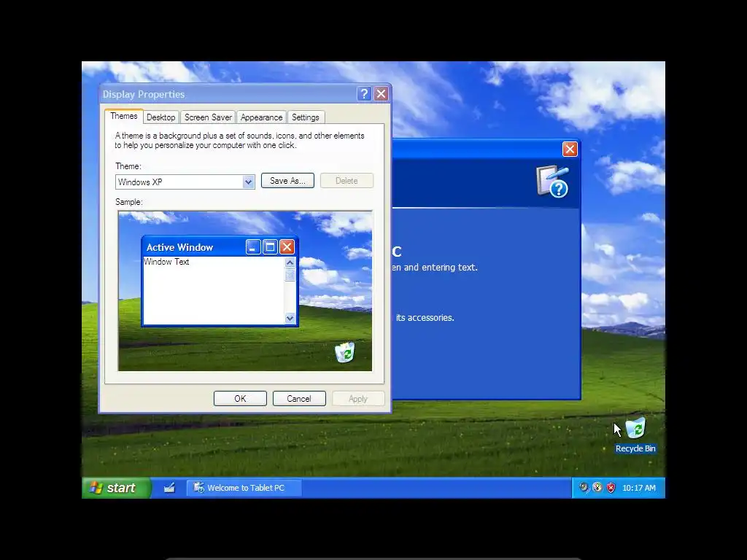
Task: Open the Screen Saver tab
Action: point(208,117)
